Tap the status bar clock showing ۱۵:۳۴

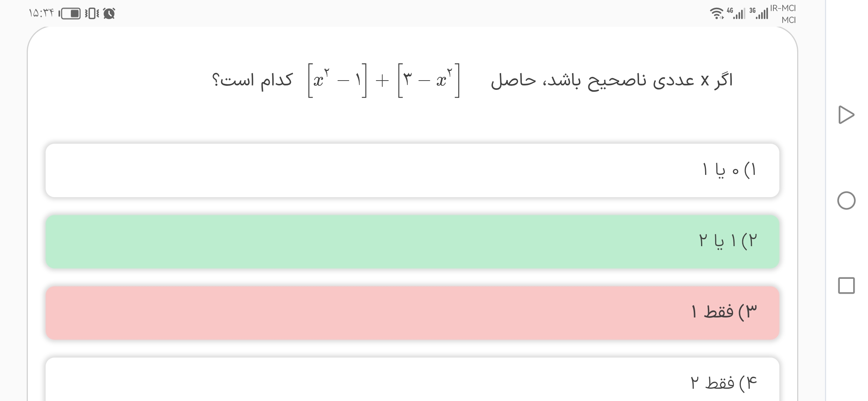[x=41, y=14]
